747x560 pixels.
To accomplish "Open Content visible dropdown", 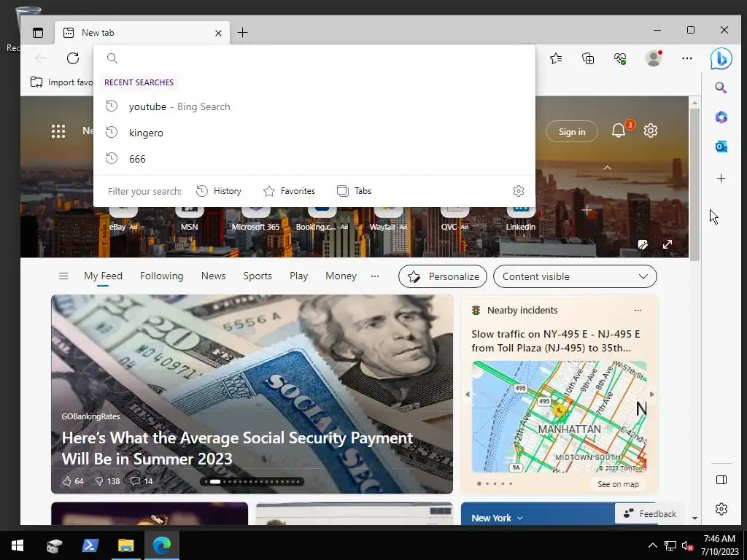I will pos(575,276).
